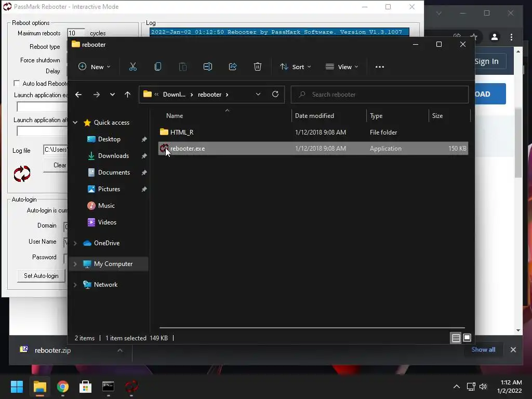
Task: Click the Copy icon in Explorer toolbar
Action: pyautogui.click(x=158, y=67)
